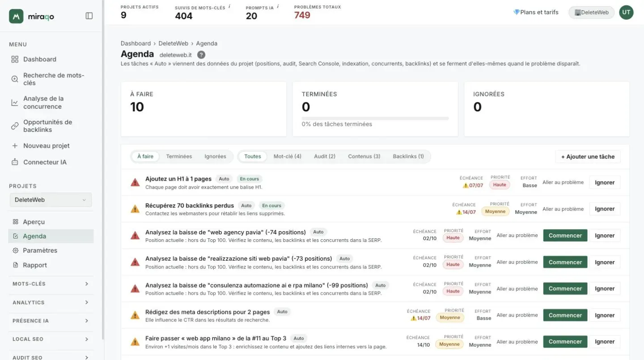Viewport: 644px width, 360px height.
Task: Expand the ANALYTICS section
Action: (51, 302)
